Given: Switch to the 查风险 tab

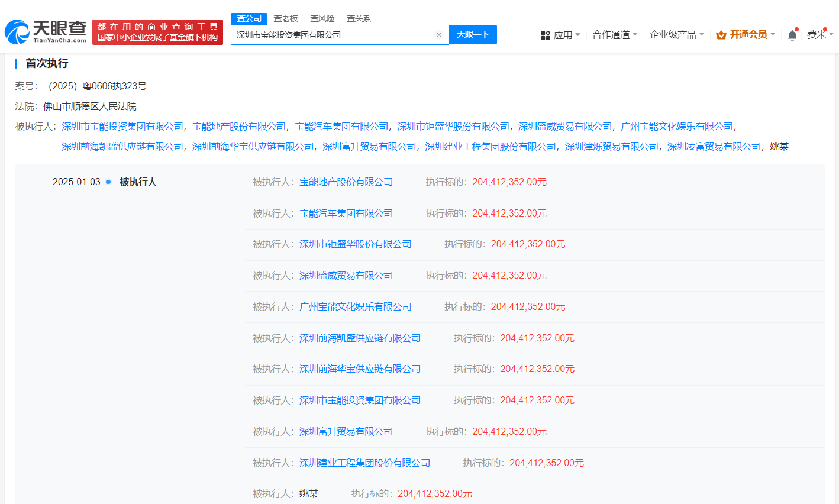Looking at the screenshot, I should (322, 18).
